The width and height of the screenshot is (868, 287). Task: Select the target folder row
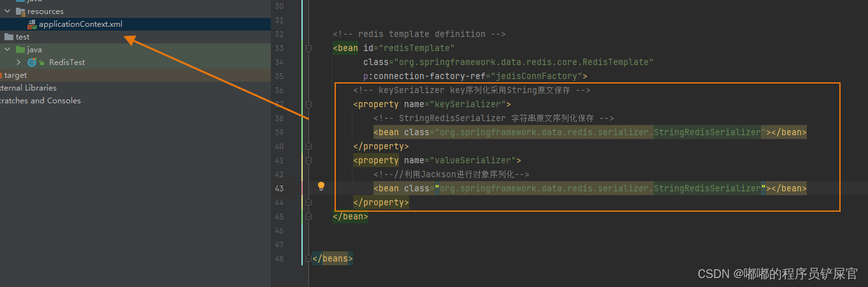click(135, 75)
